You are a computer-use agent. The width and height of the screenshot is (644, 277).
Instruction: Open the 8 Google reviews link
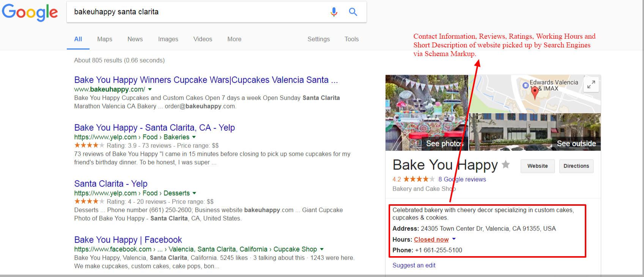coord(462,179)
